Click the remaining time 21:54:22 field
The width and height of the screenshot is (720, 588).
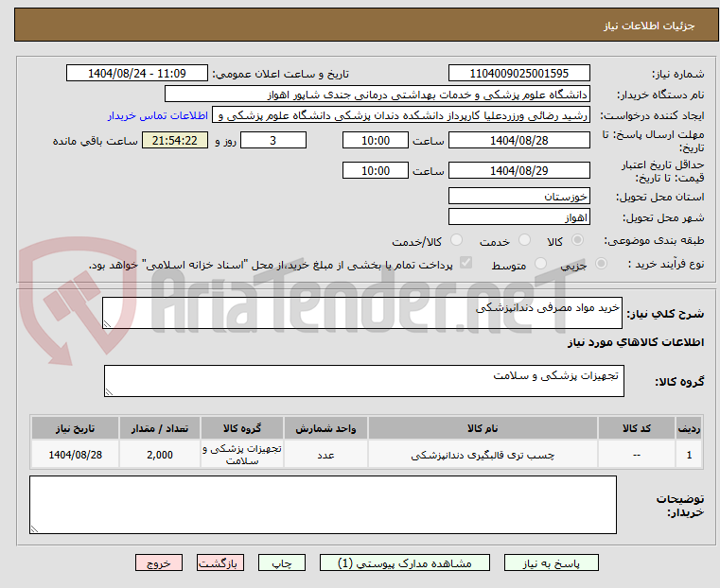[x=175, y=140]
